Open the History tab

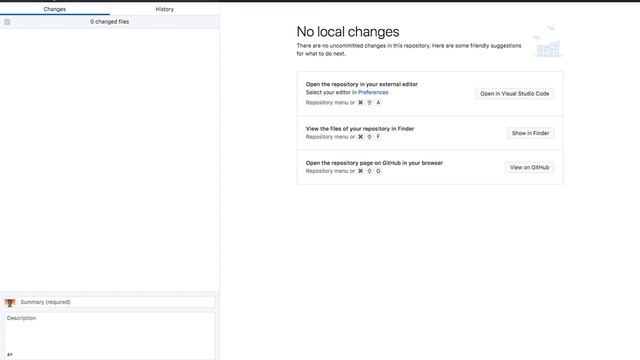click(164, 9)
